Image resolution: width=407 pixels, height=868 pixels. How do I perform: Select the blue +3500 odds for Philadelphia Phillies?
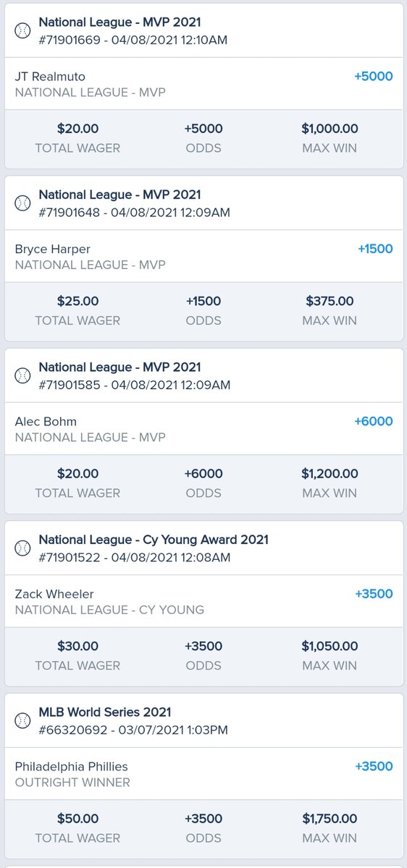[374, 767]
